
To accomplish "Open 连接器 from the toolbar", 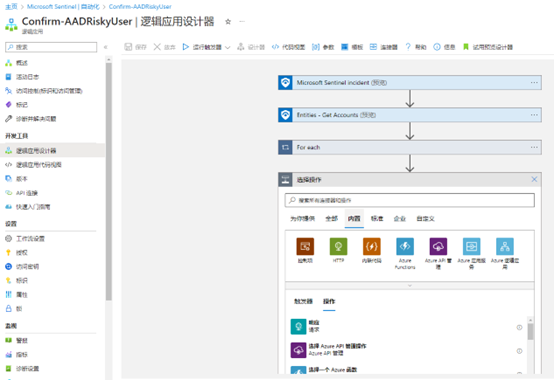I will [384, 47].
